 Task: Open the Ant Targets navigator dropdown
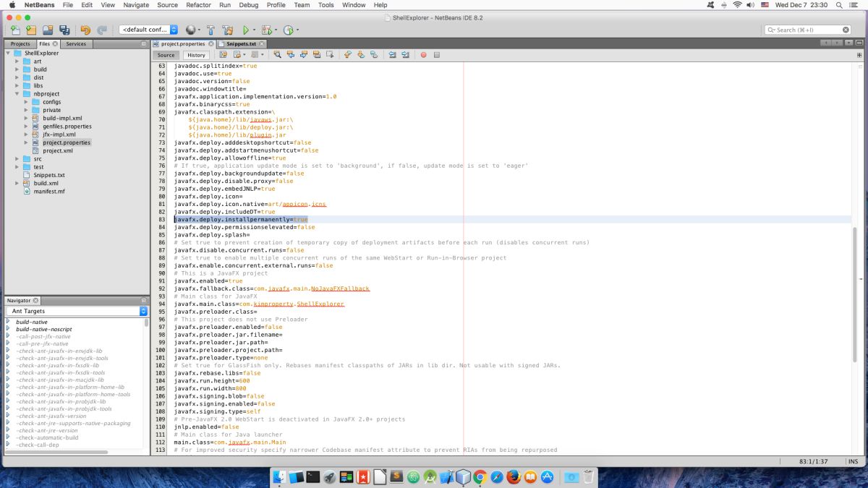77,311
